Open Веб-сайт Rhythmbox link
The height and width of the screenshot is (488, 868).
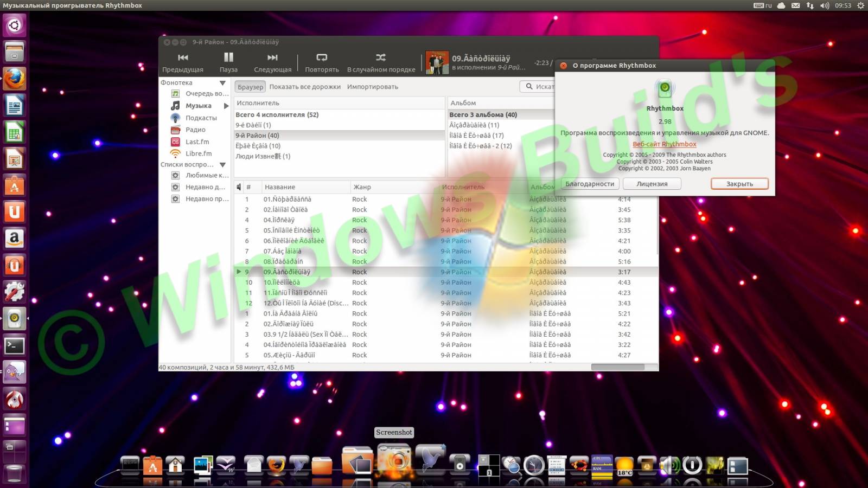(664, 144)
